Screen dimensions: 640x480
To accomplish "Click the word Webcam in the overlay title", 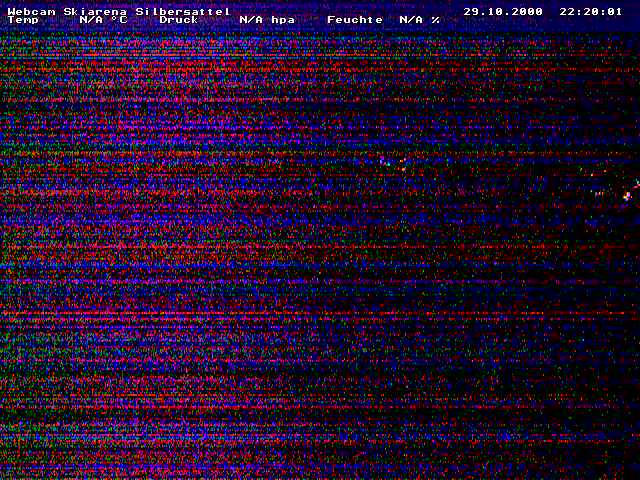I will coord(31,12).
